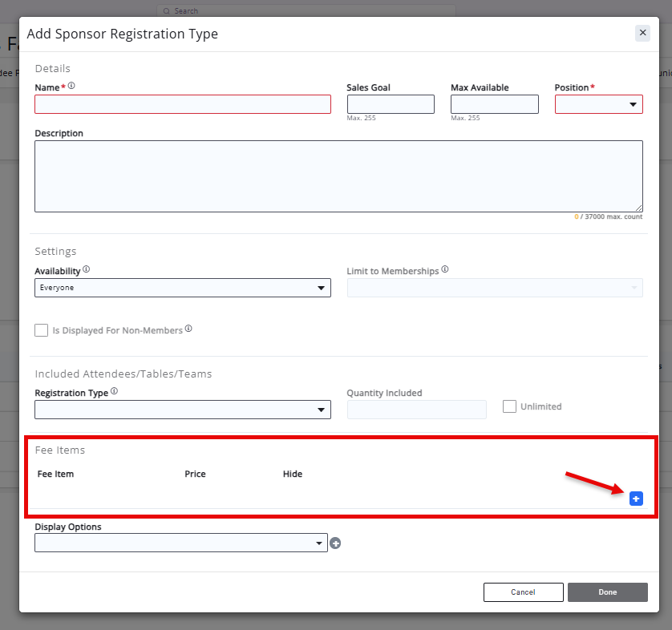672x630 pixels.
Task: Click the Search box behind the dialog
Action: tap(306, 10)
